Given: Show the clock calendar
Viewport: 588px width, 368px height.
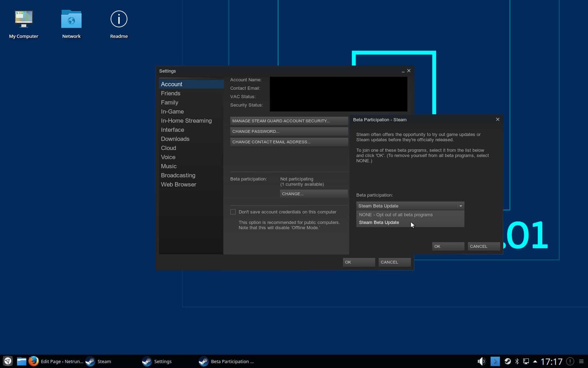Looking at the screenshot, I should coord(552,361).
